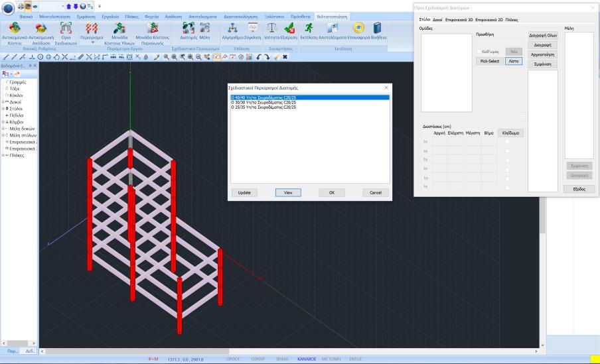Click the blue down arrow in quick access bar
The height and width of the screenshot is (364, 600).
tap(76, 7)
